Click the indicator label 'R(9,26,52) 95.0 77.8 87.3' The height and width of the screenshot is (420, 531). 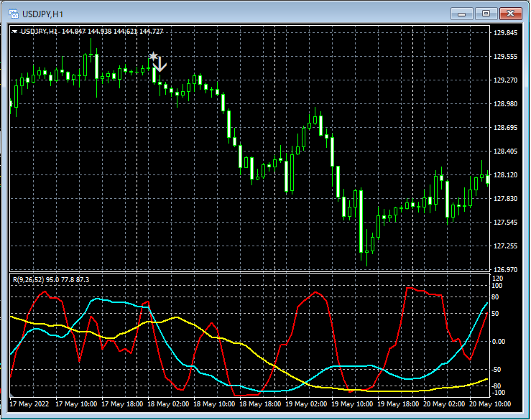51,279
